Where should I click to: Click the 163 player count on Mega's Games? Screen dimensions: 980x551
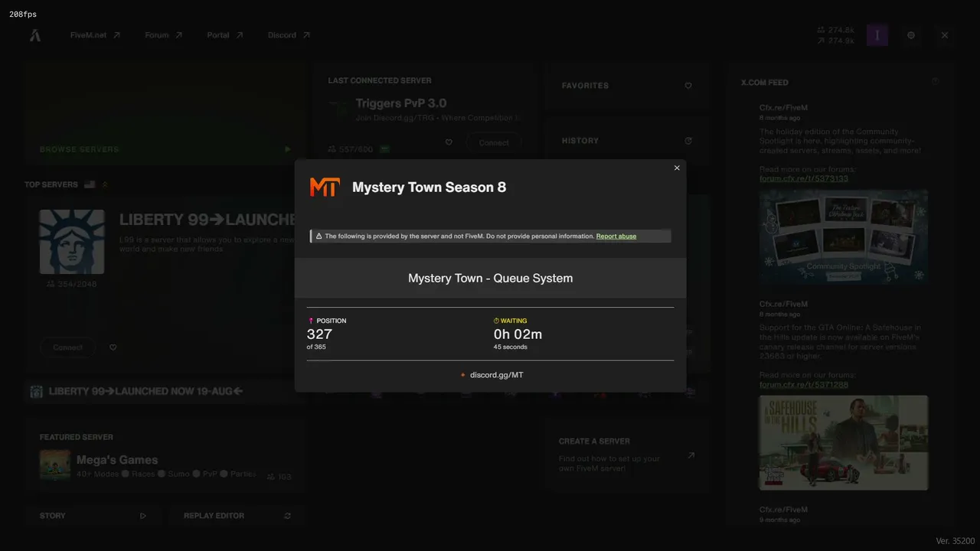[279, 477]
